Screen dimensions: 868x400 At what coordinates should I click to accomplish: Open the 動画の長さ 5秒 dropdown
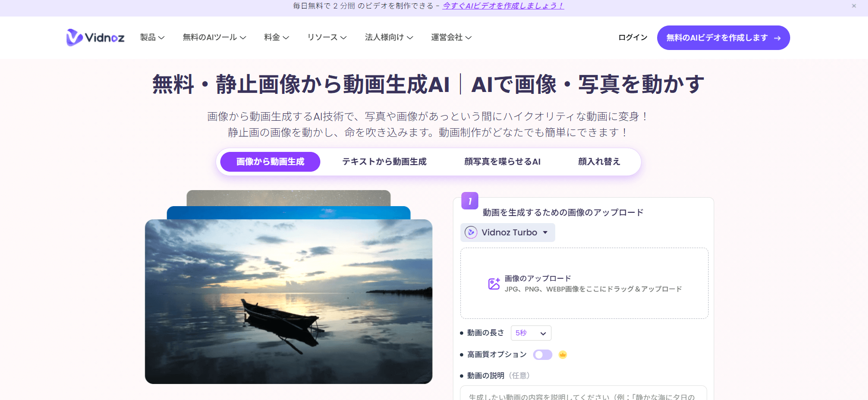531,333
